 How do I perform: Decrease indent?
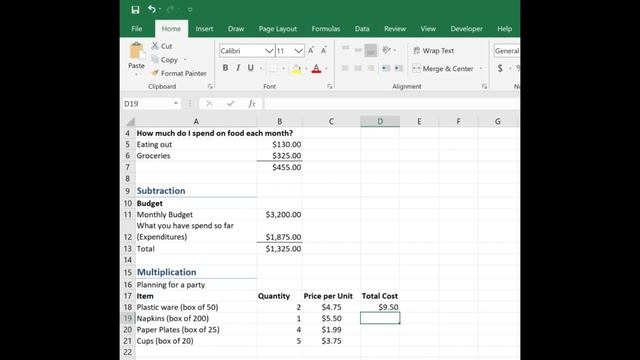[386, 68]
